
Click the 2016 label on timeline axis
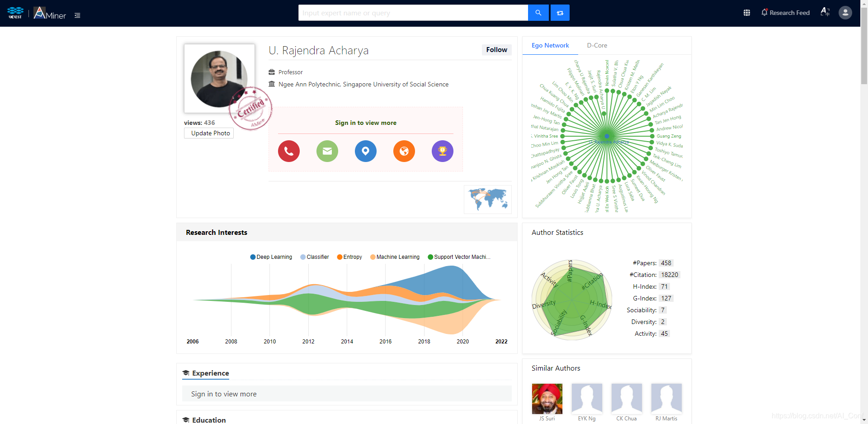point(386,342)
